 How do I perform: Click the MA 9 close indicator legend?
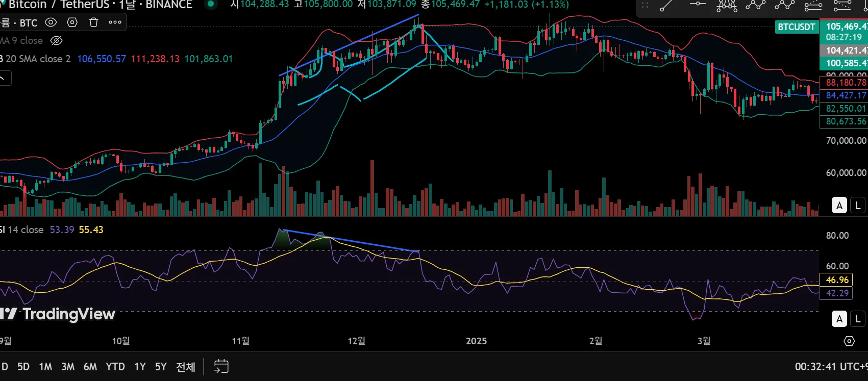pyautogui.click(x=21, y=40)
